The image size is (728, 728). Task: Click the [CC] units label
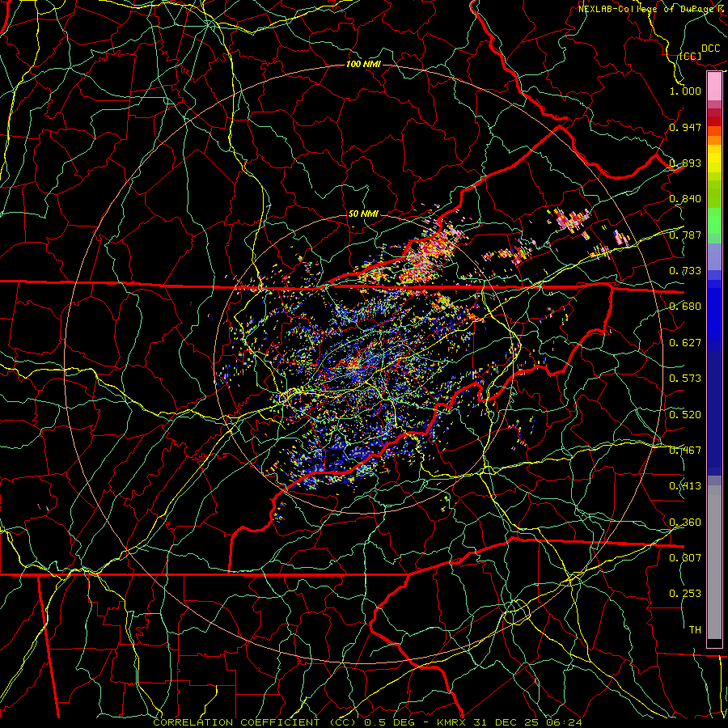pos(690,56)
